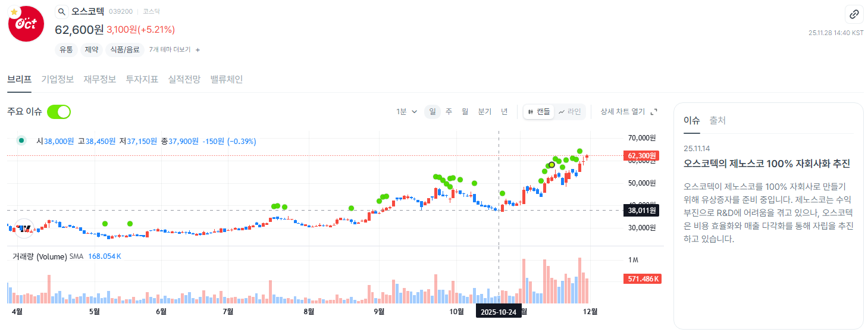Click the green legend dot beside 시38,000원

pos(22,141)
